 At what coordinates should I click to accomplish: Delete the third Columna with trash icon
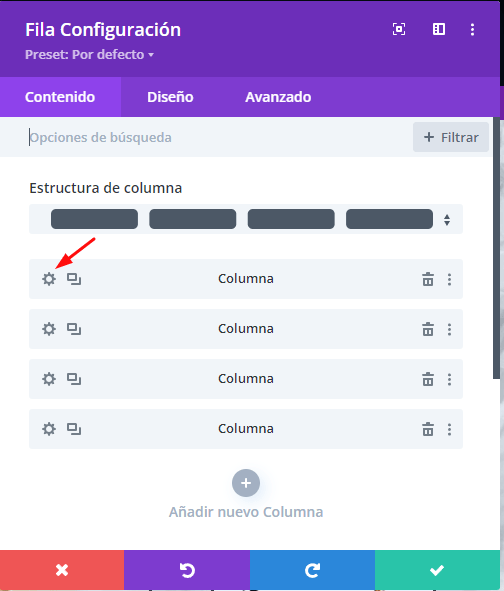point(428,379)
